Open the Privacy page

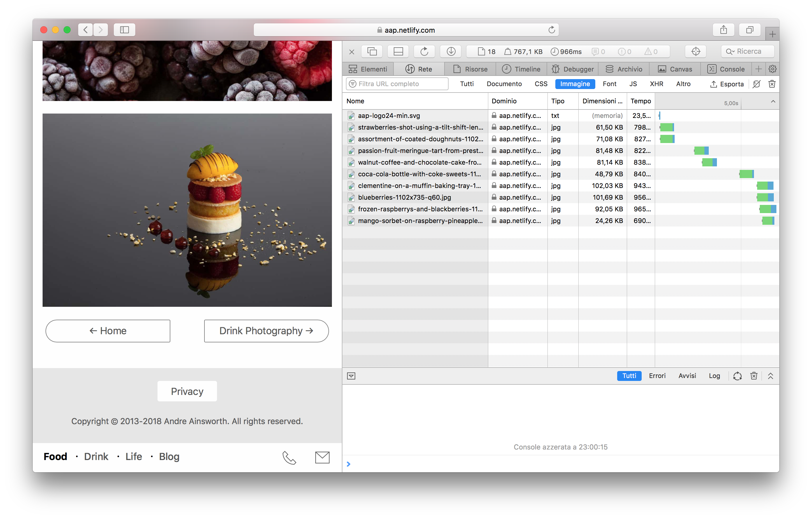point(187,391)
